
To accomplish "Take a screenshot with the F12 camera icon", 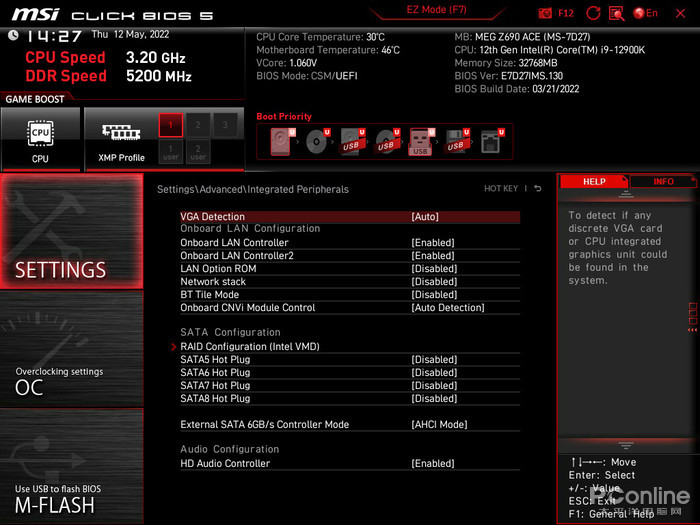I will pyautogui.click(x=545, y=13).
